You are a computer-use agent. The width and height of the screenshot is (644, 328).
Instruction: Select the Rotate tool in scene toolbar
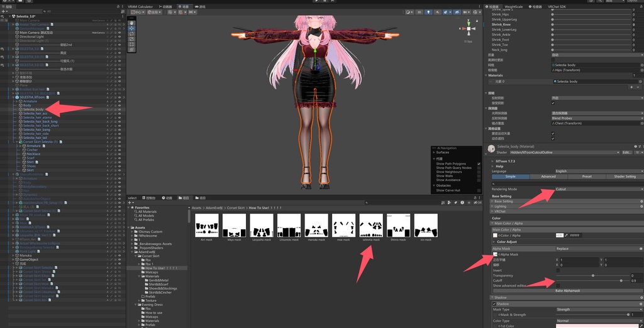tap(131, 34)
